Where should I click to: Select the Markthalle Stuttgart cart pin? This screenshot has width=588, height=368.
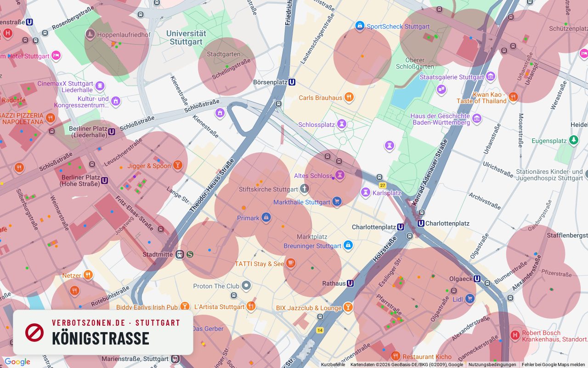point(337,201)
